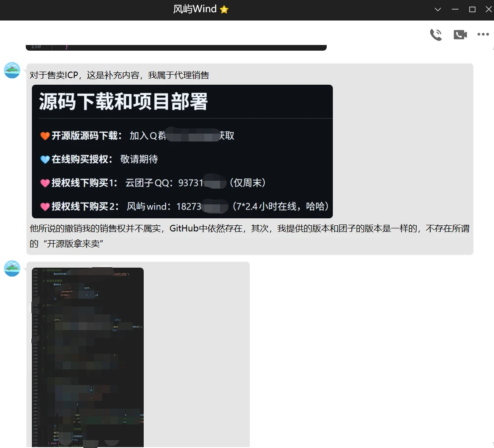This screenshot has height=448, width=494.
Task: Select the message starting with 对于售卖ICP
Action: 119,75
